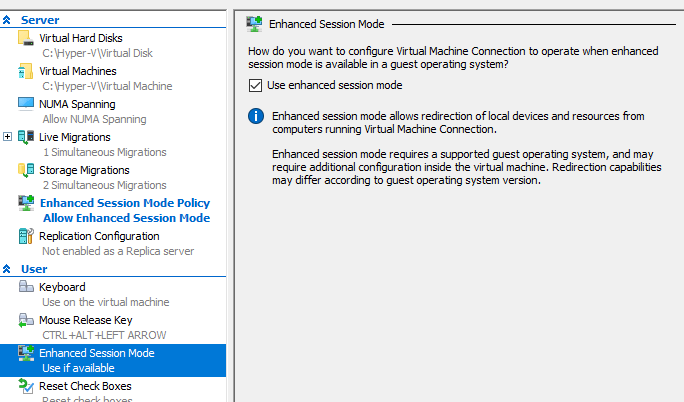Collapse the Server section chevron

click(x=7, y=20)
